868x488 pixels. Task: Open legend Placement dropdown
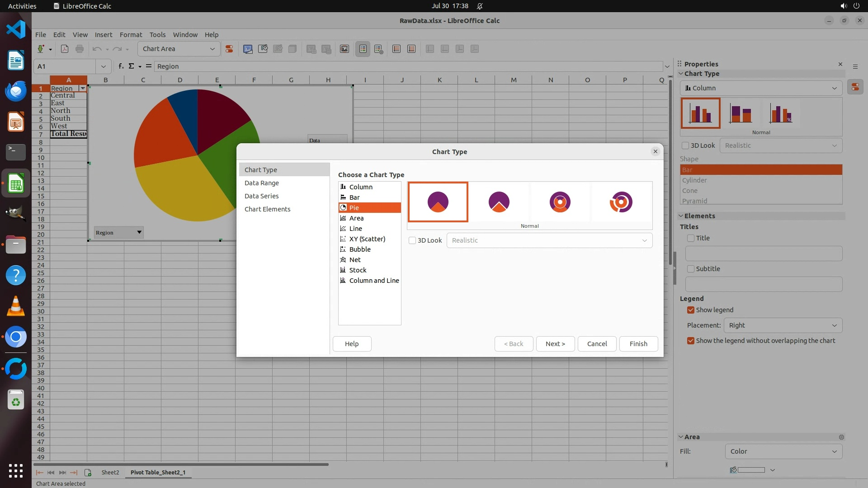[x=783, y=325]
